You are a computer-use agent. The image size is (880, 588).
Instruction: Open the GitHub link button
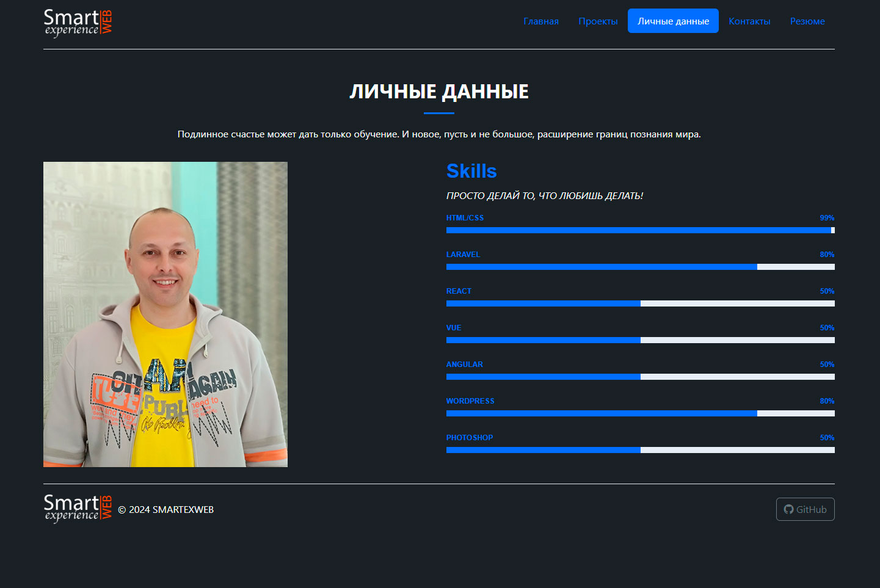[x=805, y=509]
